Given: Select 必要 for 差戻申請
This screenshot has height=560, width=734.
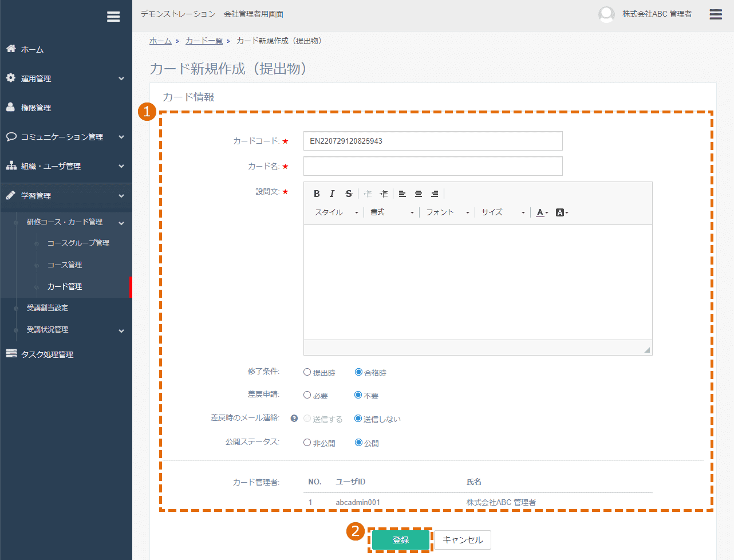Looking at the screenshot, I should coord(307,395).
